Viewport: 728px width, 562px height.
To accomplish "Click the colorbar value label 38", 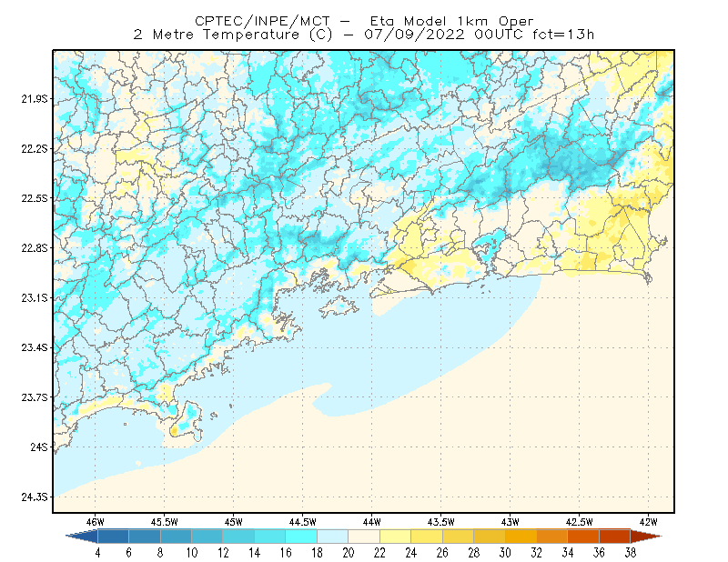I will point(630,553).
